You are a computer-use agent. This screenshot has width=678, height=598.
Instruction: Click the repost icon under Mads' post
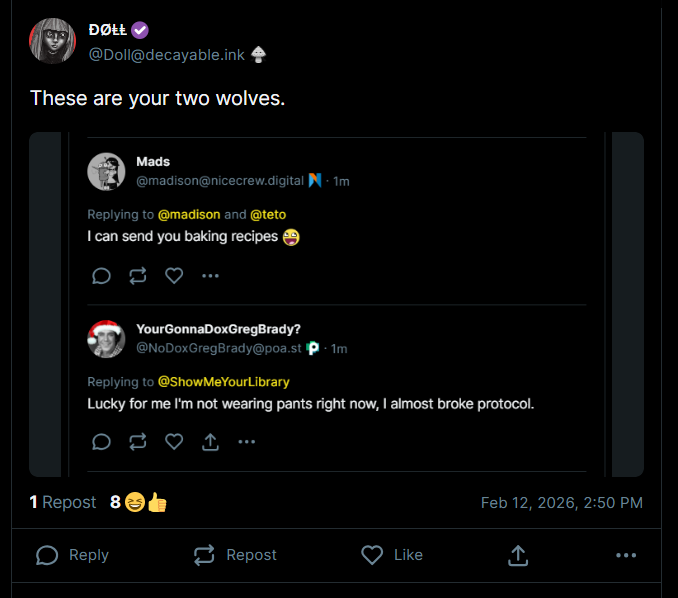click(138, 276)
